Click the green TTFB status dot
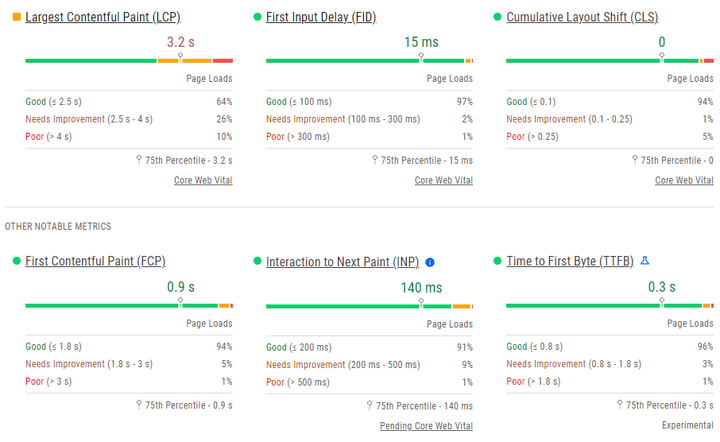 pos(497,261)
